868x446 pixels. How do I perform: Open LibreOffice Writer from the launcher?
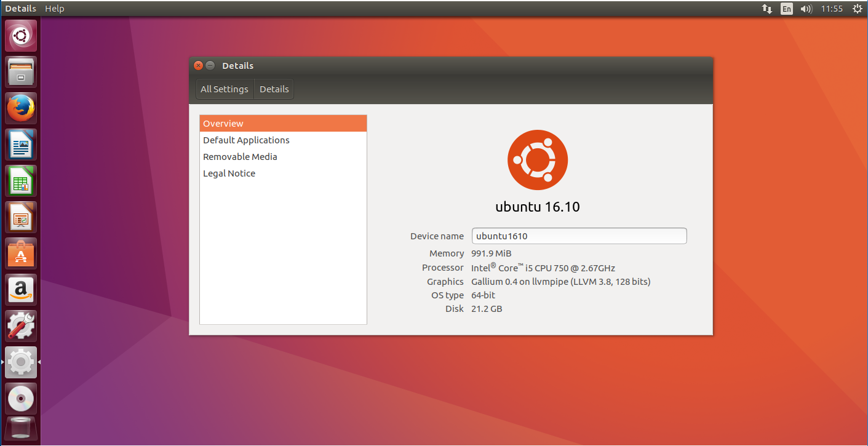tap(21, 145)
